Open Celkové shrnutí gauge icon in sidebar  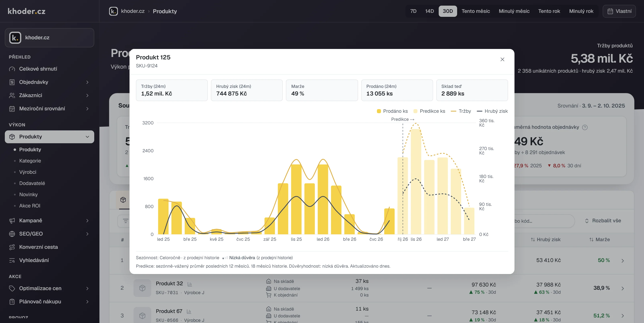tap(12, 69)
